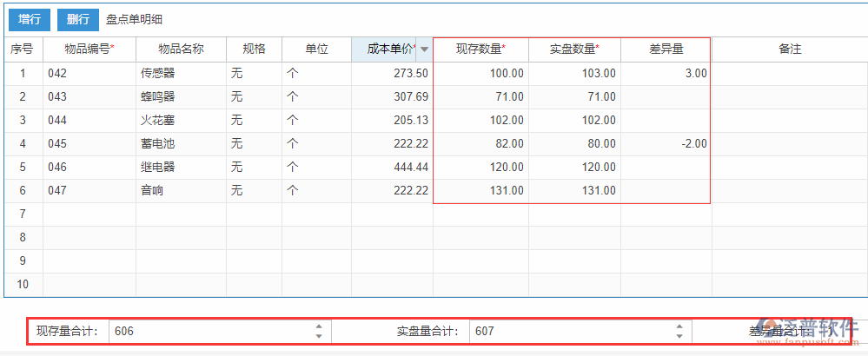868x356 pixels.
Task: Click the 实盘数量 column header
Action: pyautogui.click(x=574, y=49)
